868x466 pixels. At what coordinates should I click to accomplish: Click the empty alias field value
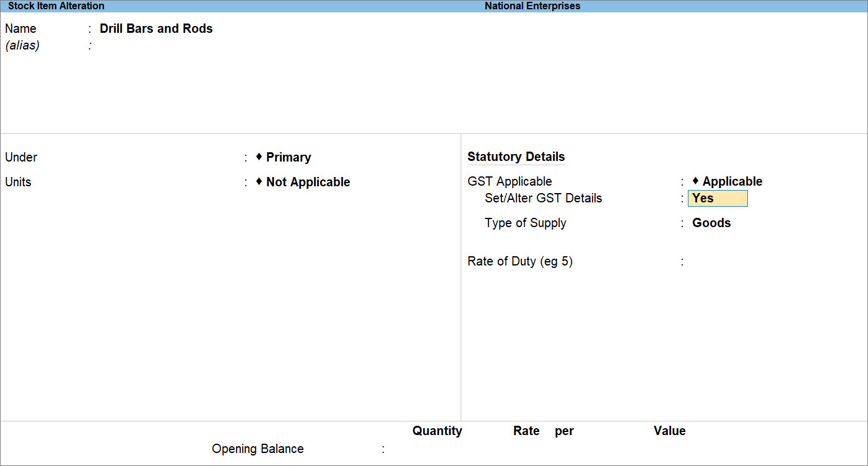click(156, 46)
